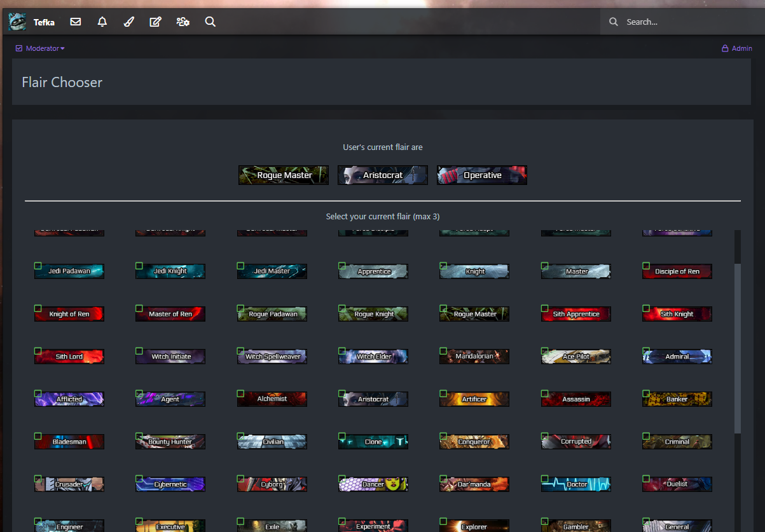Select the Rogue Padawan flair image
This screenshot has width=765, height=532.
[x=272, y=314]
